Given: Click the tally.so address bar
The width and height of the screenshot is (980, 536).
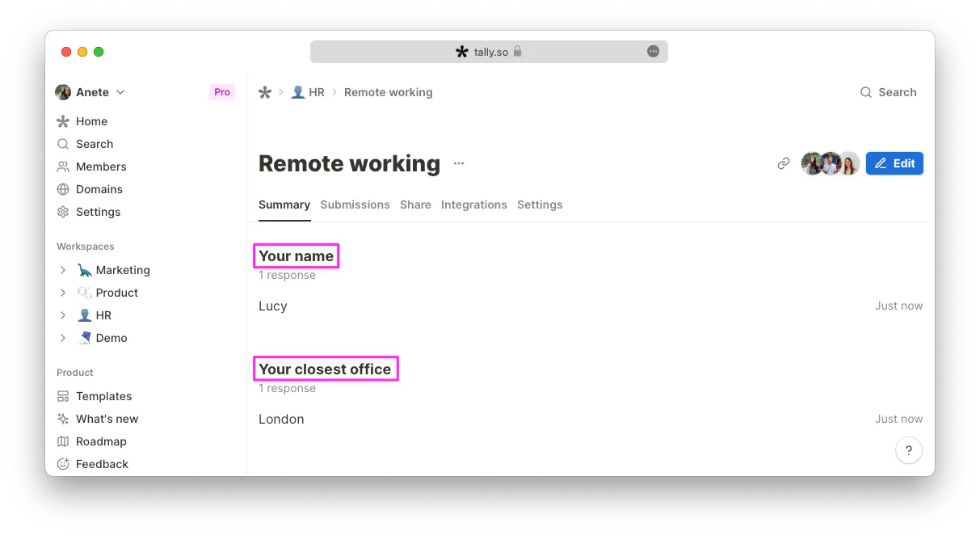Looking at the screenshot, I should 489,52.
